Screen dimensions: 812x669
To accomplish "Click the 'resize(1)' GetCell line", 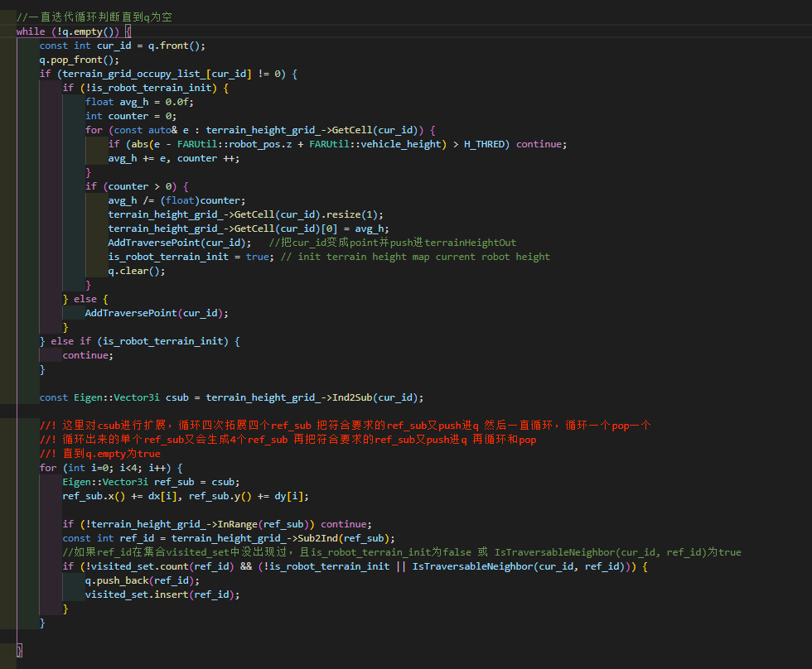I will coord(245,214).
